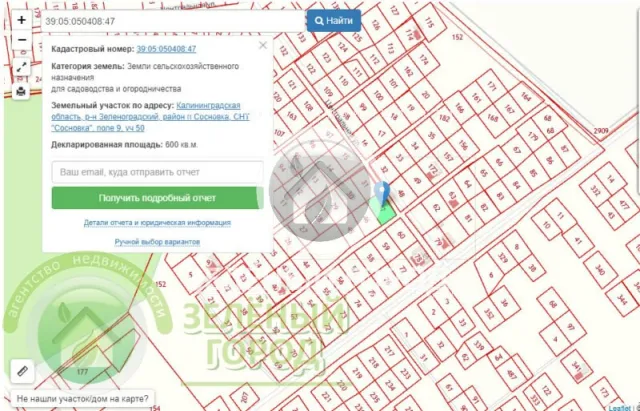The width and height of the screenshot is (640, 411).
Task: Select parcel labeled 161
Action: point(476,98)
